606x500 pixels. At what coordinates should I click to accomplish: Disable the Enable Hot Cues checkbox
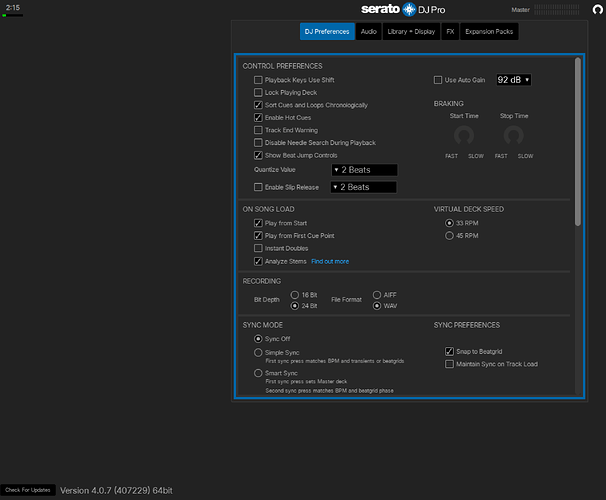258,117
